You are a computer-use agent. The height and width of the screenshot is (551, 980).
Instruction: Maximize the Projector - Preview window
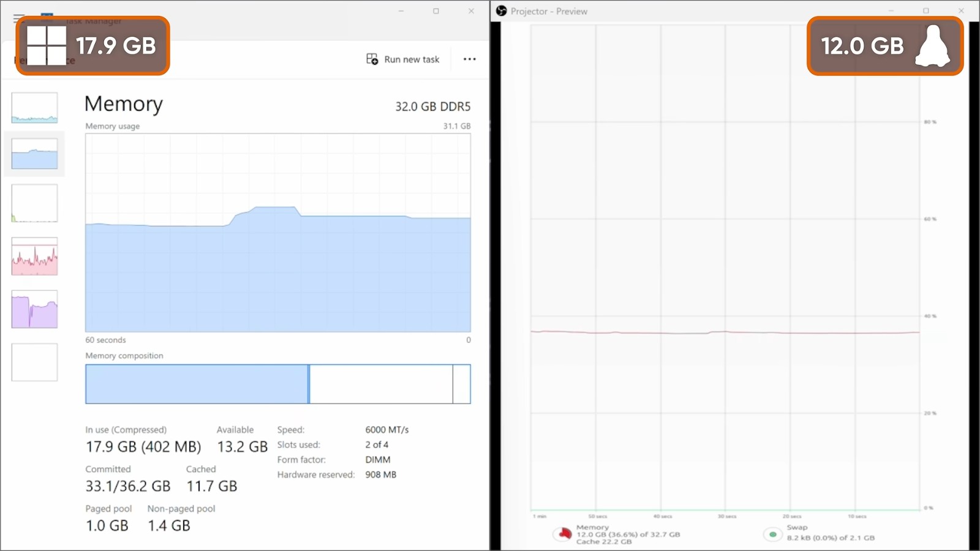pos(926,11)
